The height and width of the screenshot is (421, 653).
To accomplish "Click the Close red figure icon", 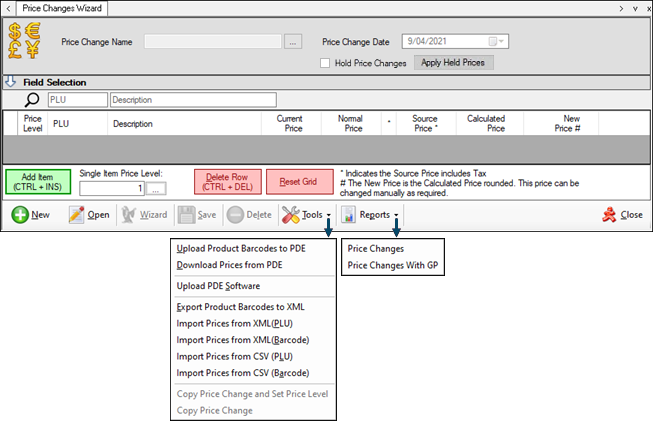I will point(609,215).
